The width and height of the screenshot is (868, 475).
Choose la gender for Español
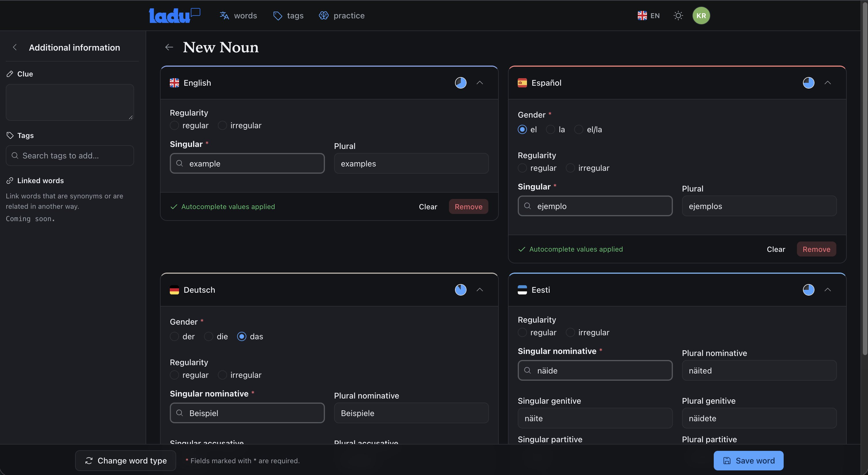tap(550, 130)
